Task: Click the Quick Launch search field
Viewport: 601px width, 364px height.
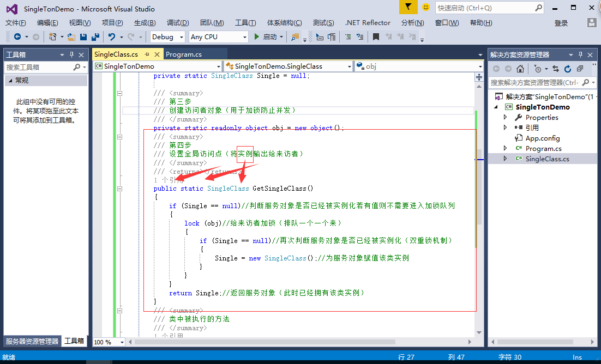Action: click(x=490, y=8)
